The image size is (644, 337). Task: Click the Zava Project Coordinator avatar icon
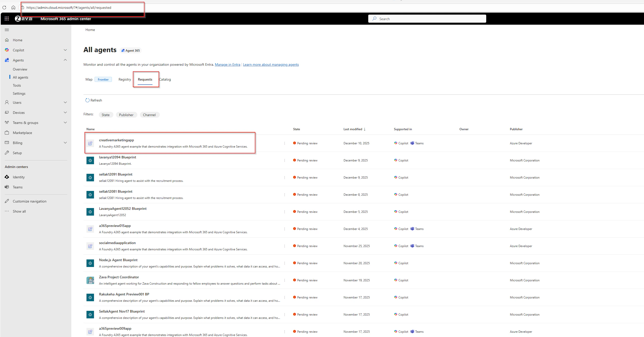tap(90, 280)
